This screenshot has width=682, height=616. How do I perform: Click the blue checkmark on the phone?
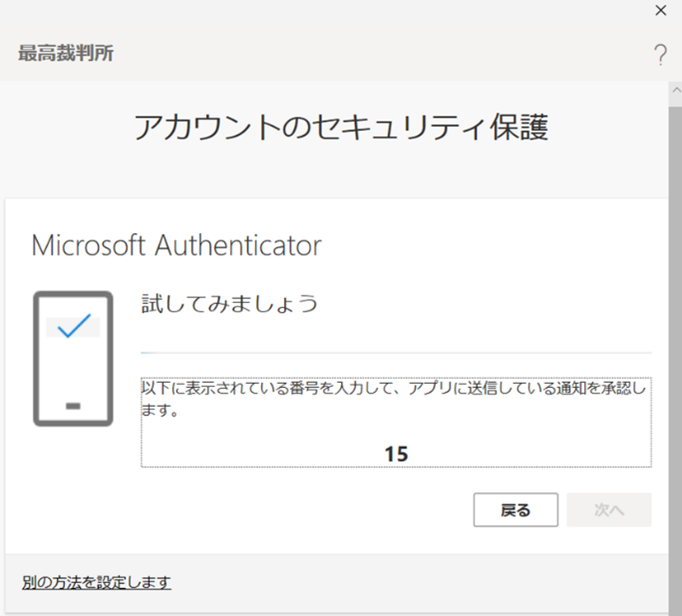(x=74, y=325)
